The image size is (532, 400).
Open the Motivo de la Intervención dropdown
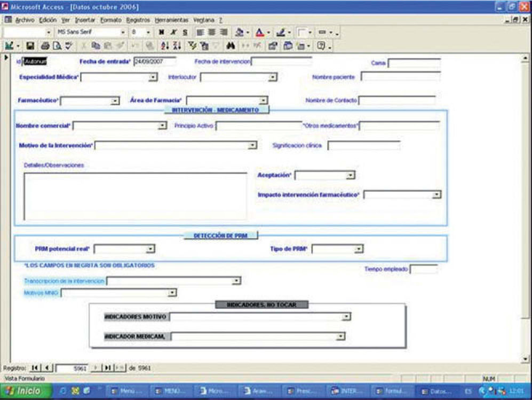pyautogui.click(x=252, y=145)
